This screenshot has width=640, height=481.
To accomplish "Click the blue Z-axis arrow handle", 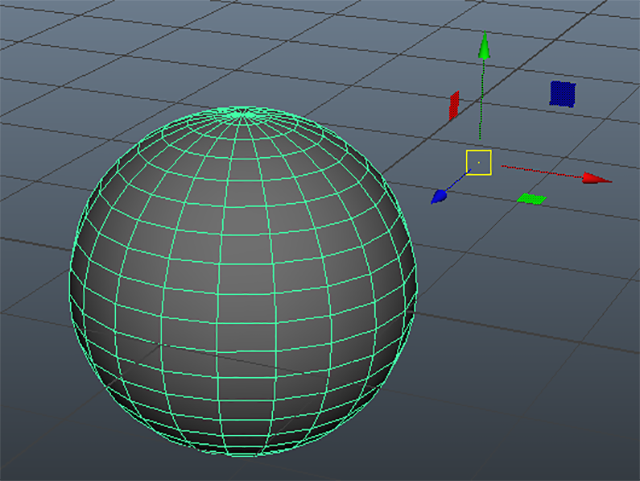I will point(439,196).
